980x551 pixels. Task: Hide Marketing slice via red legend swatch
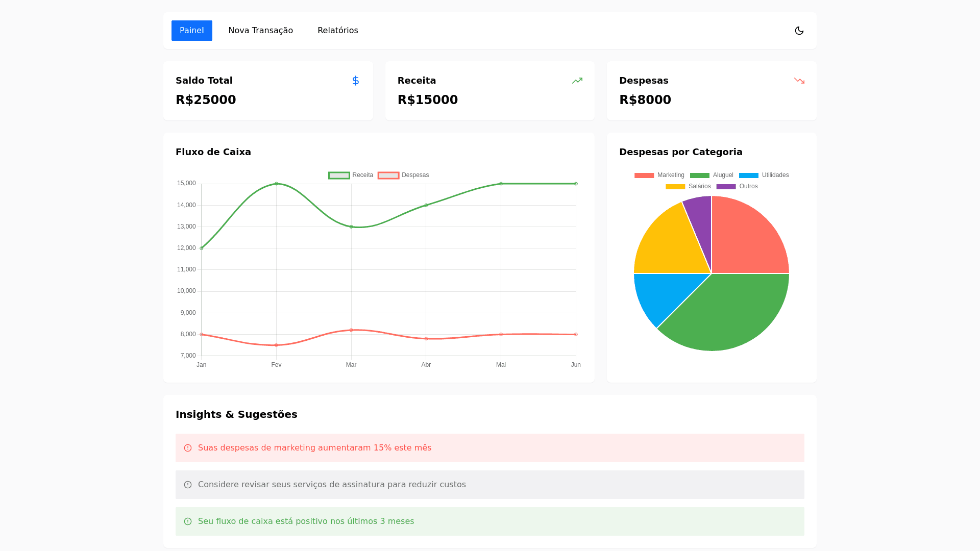click(x=644, y=175)
